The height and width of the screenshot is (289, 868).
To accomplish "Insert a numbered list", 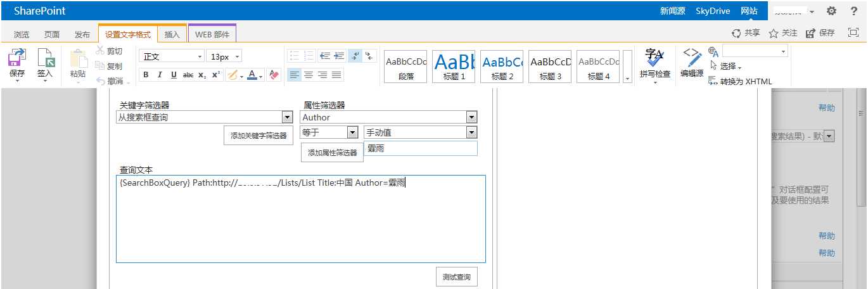I will [309, 56].
